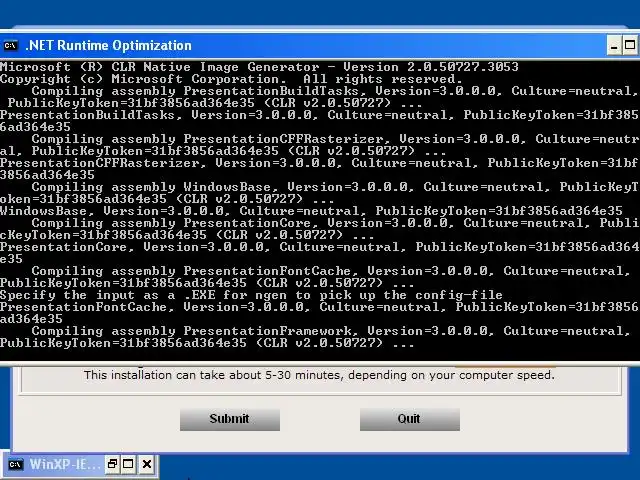Click the Submit button in the installer
Image resolution: width=640 pixels, height=480 pixels.
point(230,419)
